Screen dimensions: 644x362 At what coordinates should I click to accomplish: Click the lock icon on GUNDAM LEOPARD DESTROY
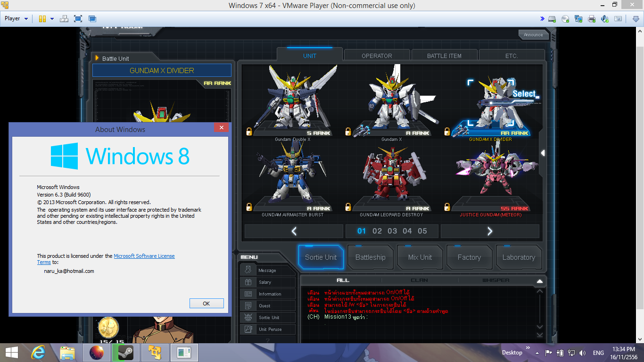[348, 207]
